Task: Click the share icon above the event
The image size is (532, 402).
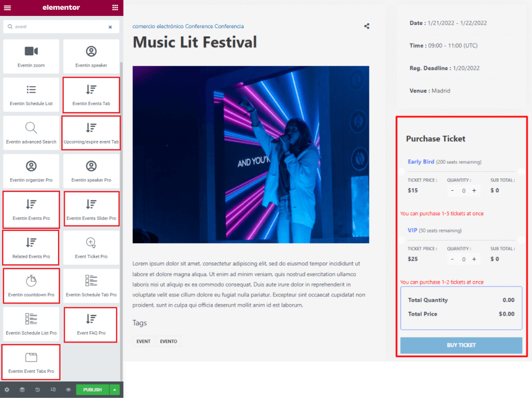Action: click(367, 26)
